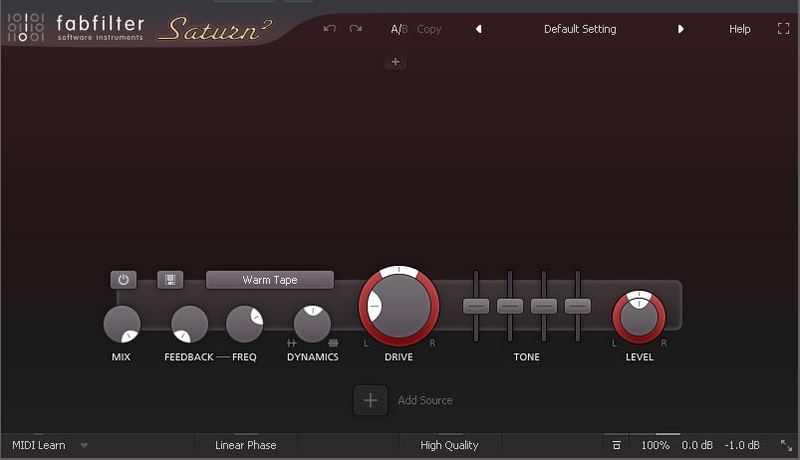The width and height of the screenshot is (800, 460).
Task: Click the band preset save icon
Action: [x=170, y=280]
